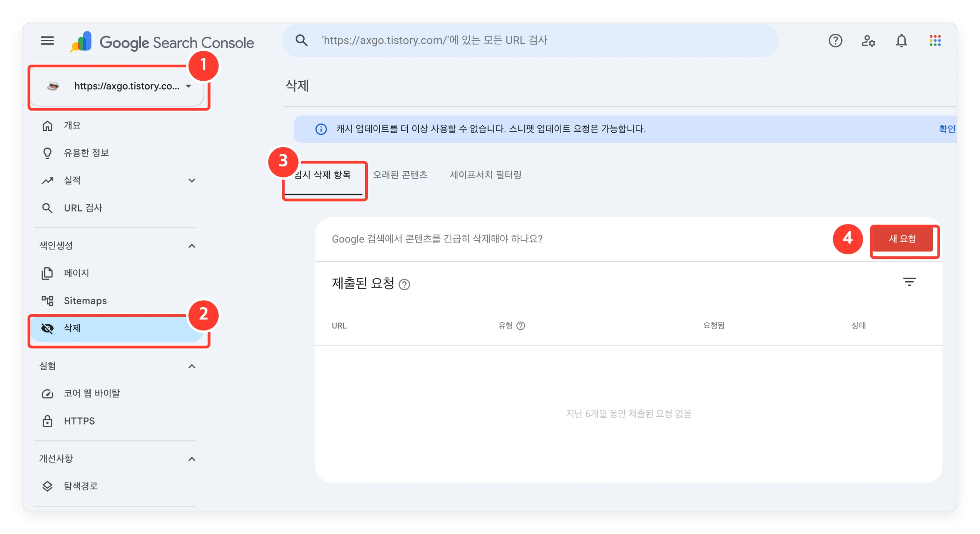Expand the 실적 menu chevron

click(192, 180)
